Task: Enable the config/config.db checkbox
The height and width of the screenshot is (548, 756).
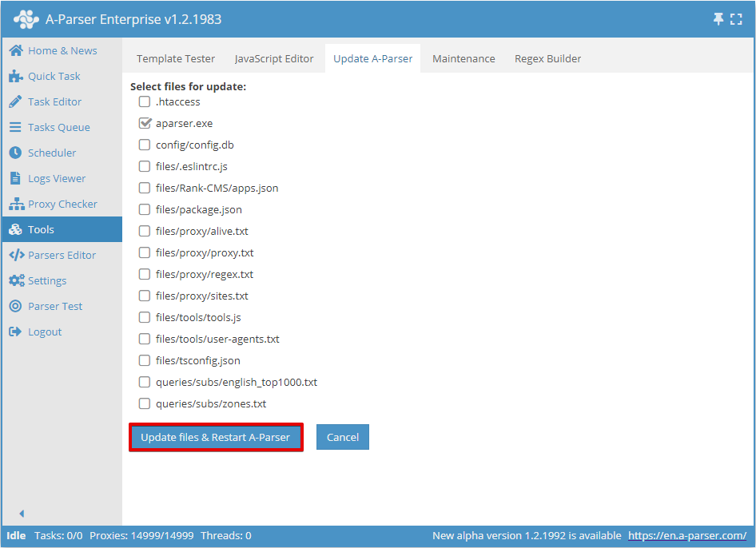Action: tap(145, 145)
